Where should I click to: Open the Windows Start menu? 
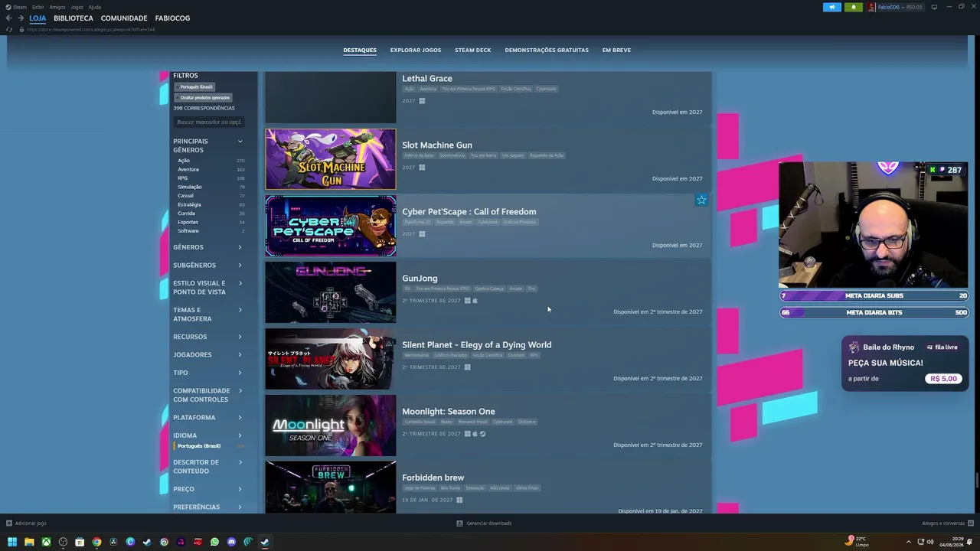pos(12,542)
